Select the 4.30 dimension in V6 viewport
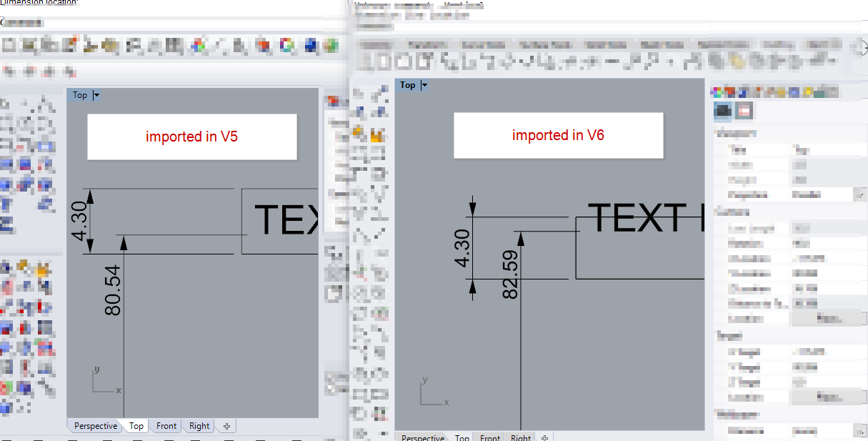 [463, 248]
